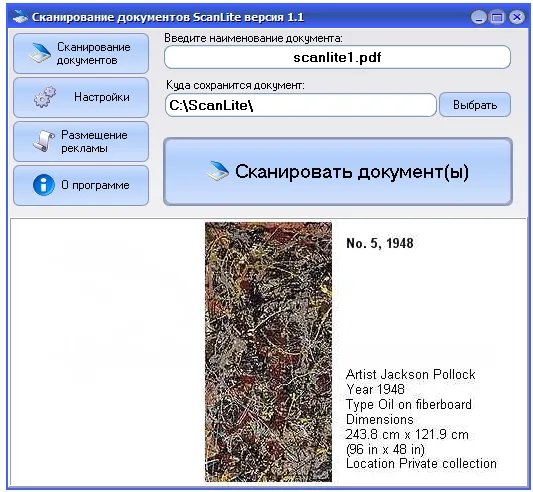This screenshot has height=492, width=533.
Task: Maximize the ScanLite window
Action: (x=497, y=17)
